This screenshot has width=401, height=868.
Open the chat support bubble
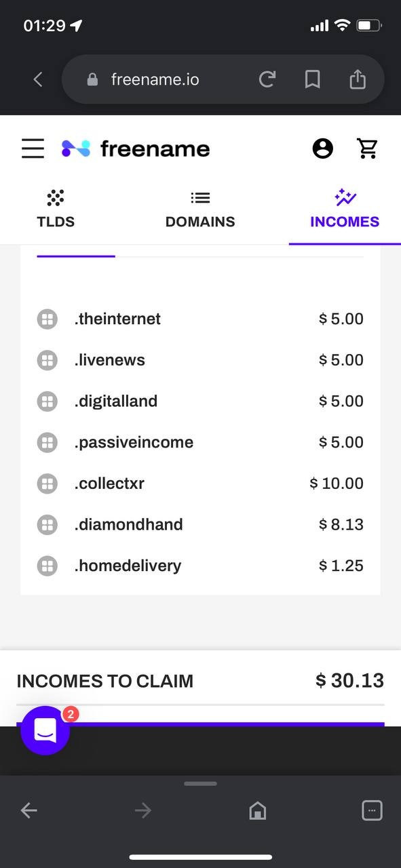[x=45, y=730]
